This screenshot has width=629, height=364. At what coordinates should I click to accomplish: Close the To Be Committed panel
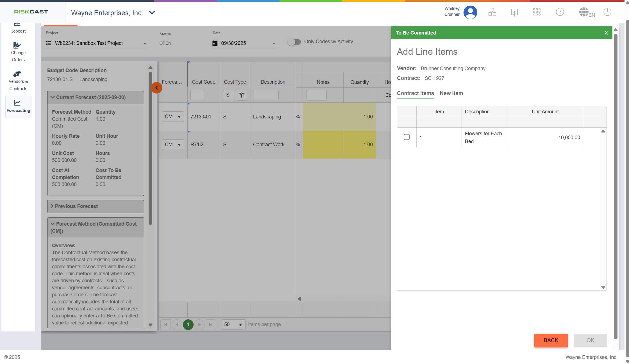(x=606, y=33)
